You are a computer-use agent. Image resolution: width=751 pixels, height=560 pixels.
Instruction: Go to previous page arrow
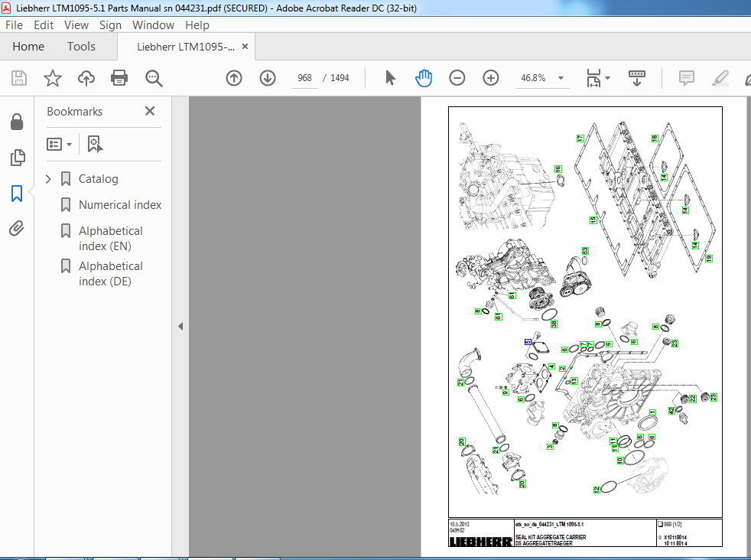pos(234,77)
